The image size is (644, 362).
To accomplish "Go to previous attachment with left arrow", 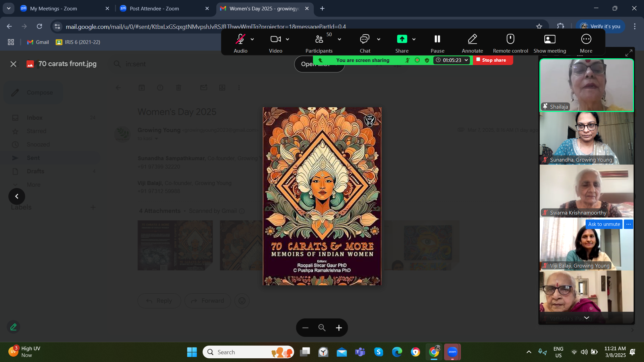I will [x=17, y=196].
